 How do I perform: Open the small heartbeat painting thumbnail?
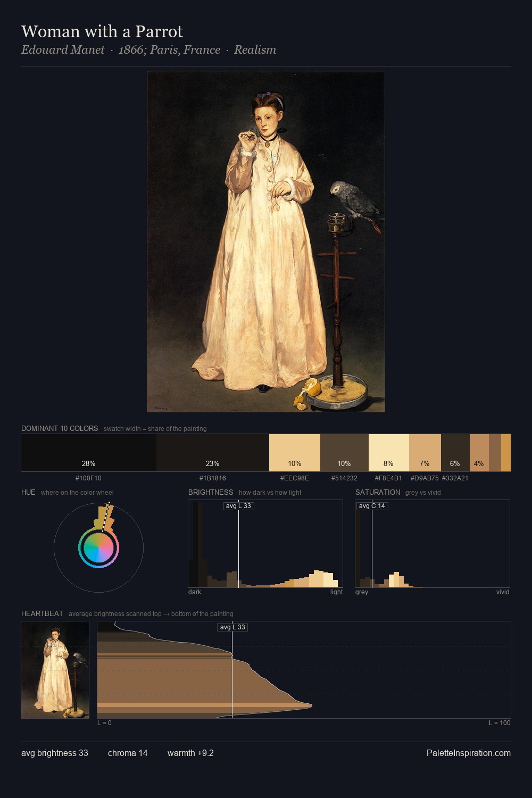[55, 670]
